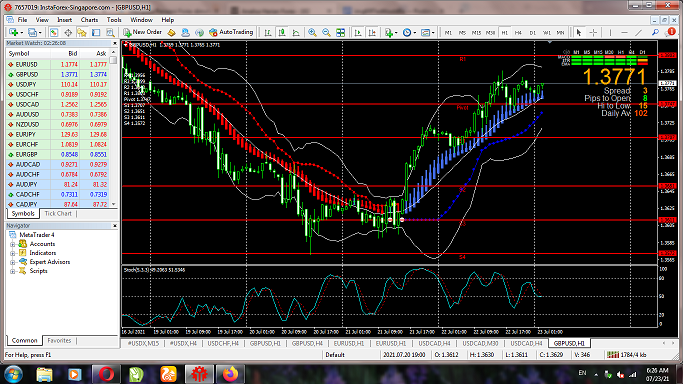Open the Search magnifier in the toolbar
Screen dimensions: 683x384
coord(655,32)
